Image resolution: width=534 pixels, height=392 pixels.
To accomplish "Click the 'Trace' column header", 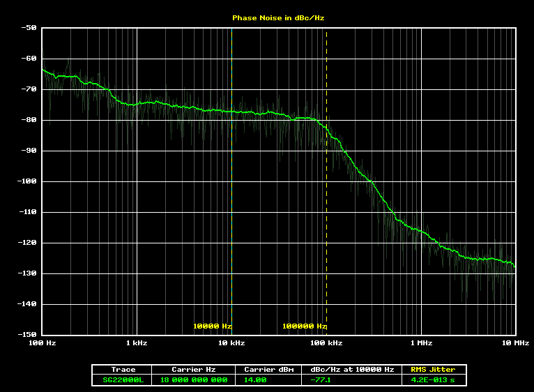I will pos(123,370).
